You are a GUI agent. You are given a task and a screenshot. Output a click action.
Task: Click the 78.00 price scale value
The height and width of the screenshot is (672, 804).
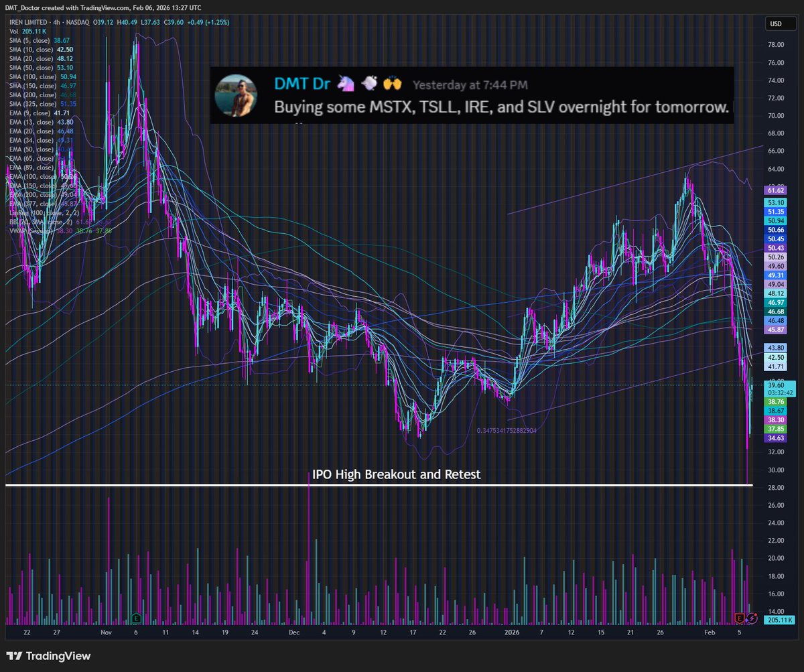(776, 45)
